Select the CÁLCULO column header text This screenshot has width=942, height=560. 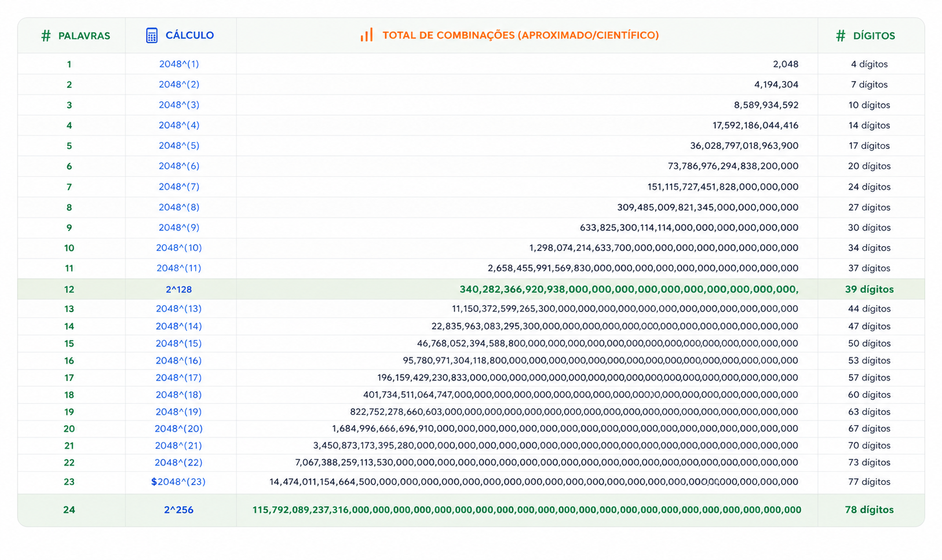tap(189, 35)
